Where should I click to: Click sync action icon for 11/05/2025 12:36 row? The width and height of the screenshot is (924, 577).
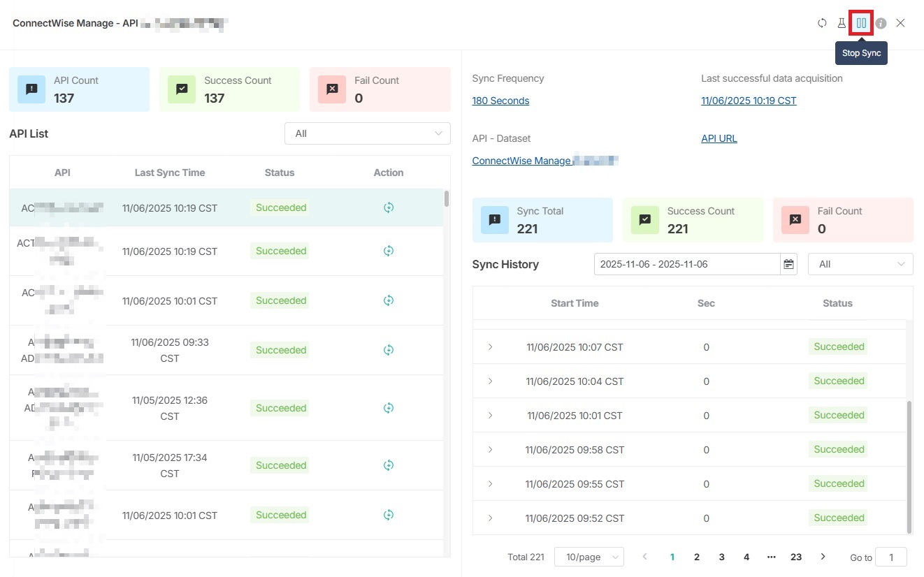click(x=389, y=408)
